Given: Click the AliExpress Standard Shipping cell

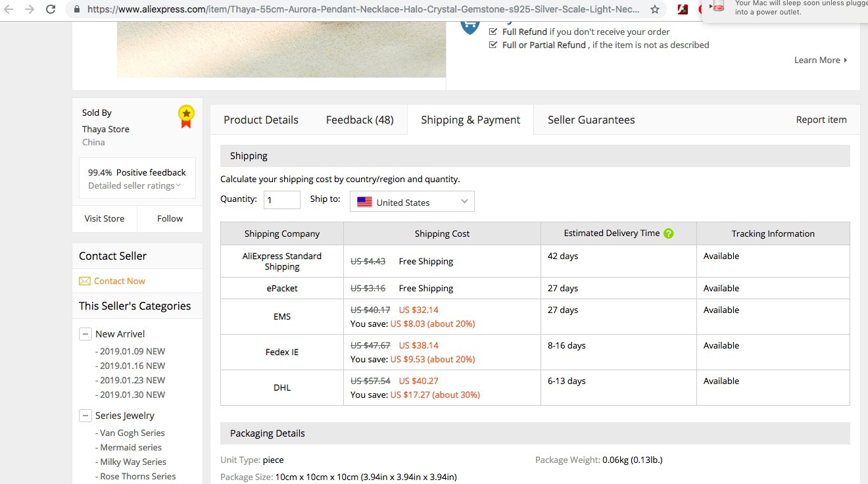Looking at the screenshot, I should 282,261.
